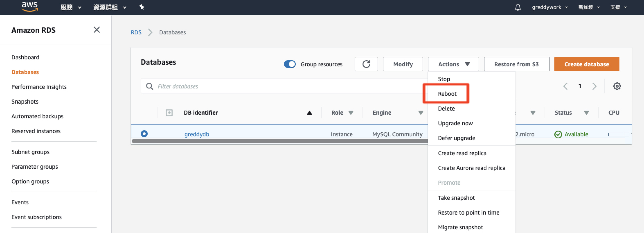Open table preferences gear icon
This screenshot has width=644, height=233.
click(x=617, y=86)
